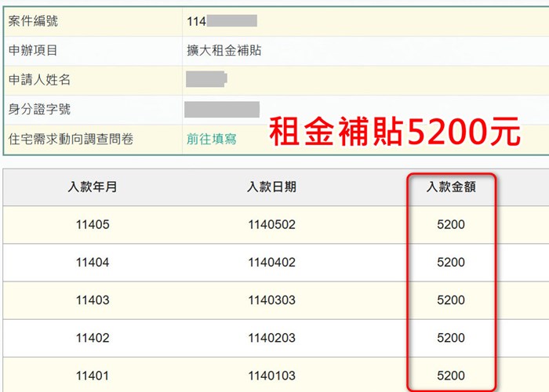This screenshot has height=392, width=549.
Task: Click the 1140303 payment date cell
Action: coord(271,300)
